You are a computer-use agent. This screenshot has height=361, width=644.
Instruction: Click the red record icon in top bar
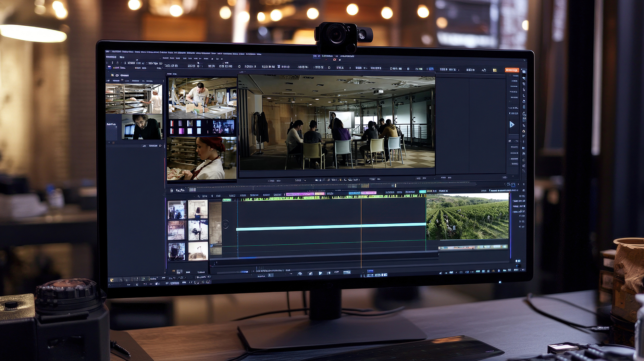[334, 60]
